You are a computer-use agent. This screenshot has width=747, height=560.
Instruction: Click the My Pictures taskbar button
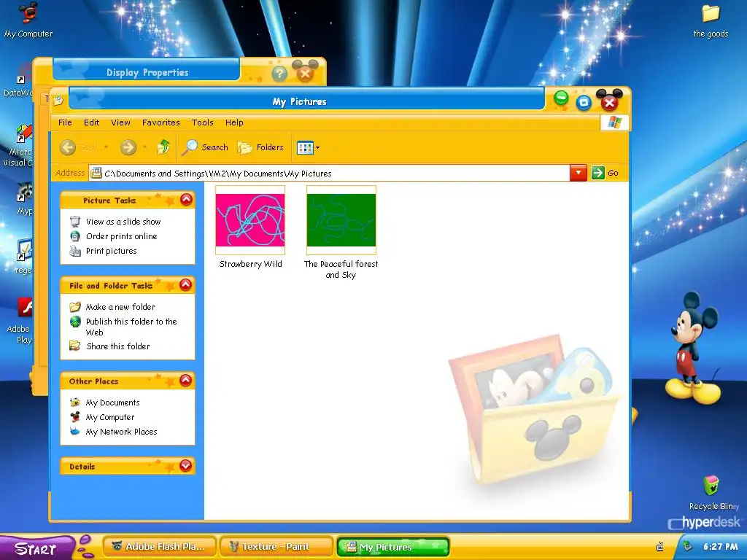(x=393, y=547)
